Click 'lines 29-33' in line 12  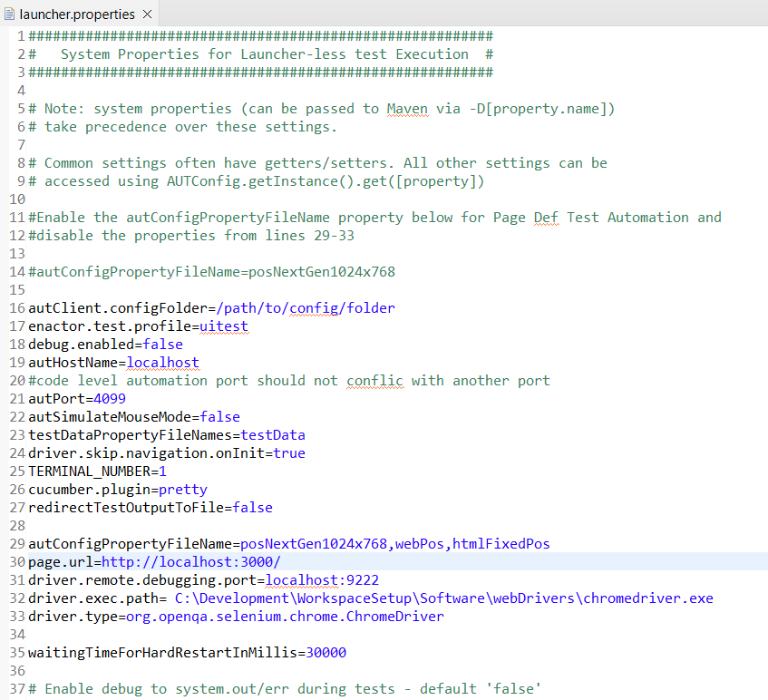pyautogui.click(x=309, y=236)
